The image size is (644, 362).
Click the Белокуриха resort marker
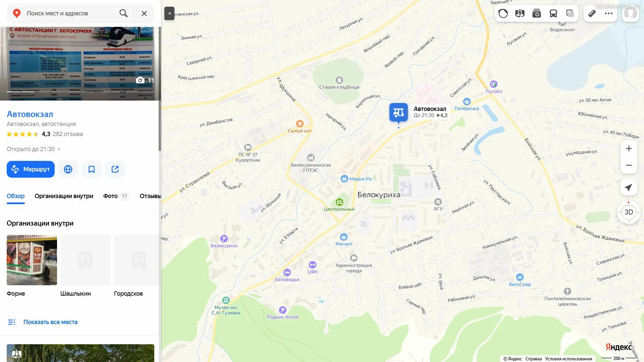point(224,239)
